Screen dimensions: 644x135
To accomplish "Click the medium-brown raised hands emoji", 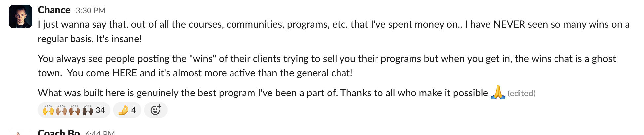I will (75, 110).
